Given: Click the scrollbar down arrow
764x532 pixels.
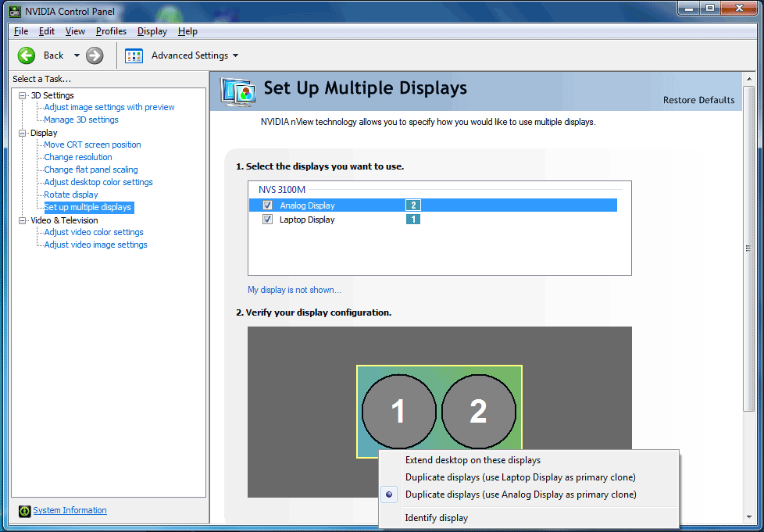Looking at the screenshot, I should (748, 517).
